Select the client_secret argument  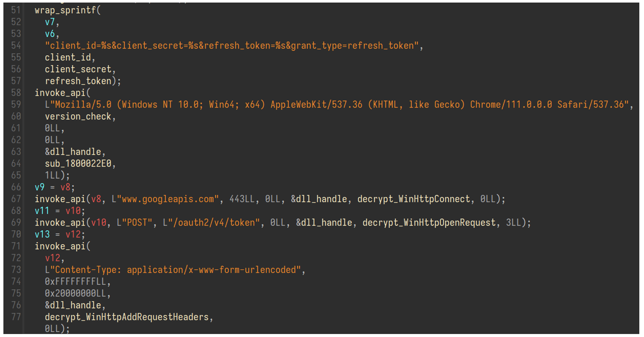tap(78, 69)
